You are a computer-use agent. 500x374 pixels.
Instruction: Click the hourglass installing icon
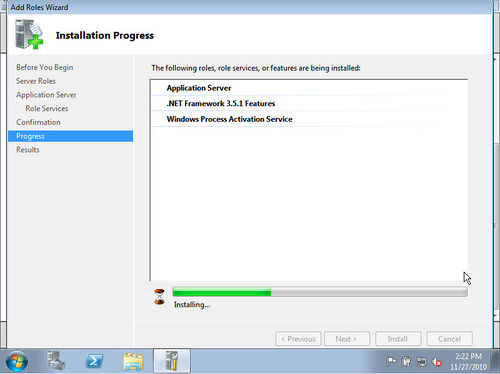coord(159,297)
